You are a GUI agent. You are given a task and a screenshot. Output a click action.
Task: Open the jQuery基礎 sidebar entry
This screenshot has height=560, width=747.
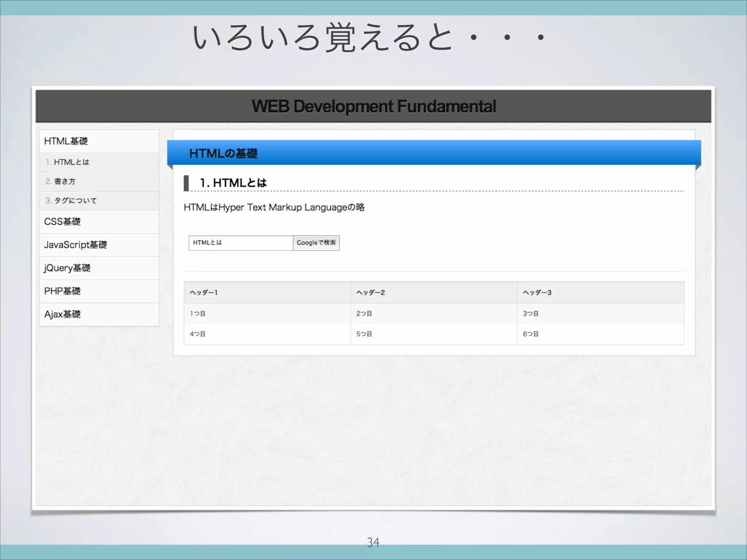67,268
